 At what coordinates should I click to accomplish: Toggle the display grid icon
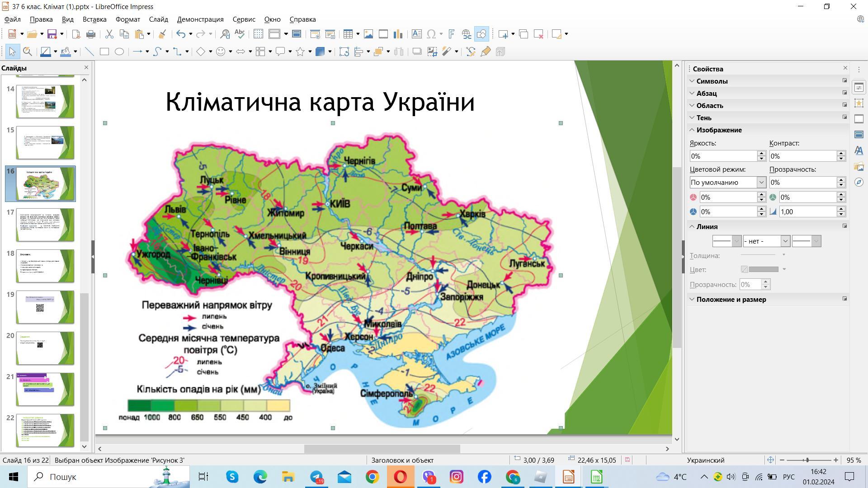pyautogui.click(x=258, y=34)
